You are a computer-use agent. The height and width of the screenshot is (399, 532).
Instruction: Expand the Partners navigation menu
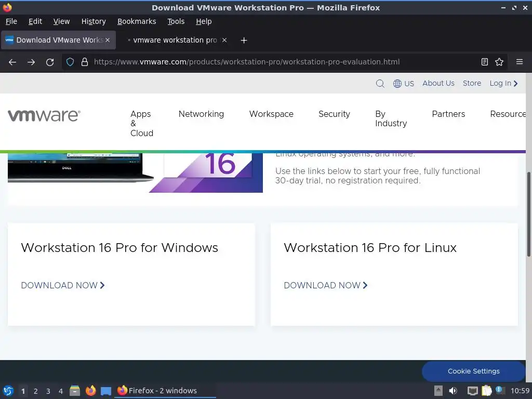tap(448, 114)
